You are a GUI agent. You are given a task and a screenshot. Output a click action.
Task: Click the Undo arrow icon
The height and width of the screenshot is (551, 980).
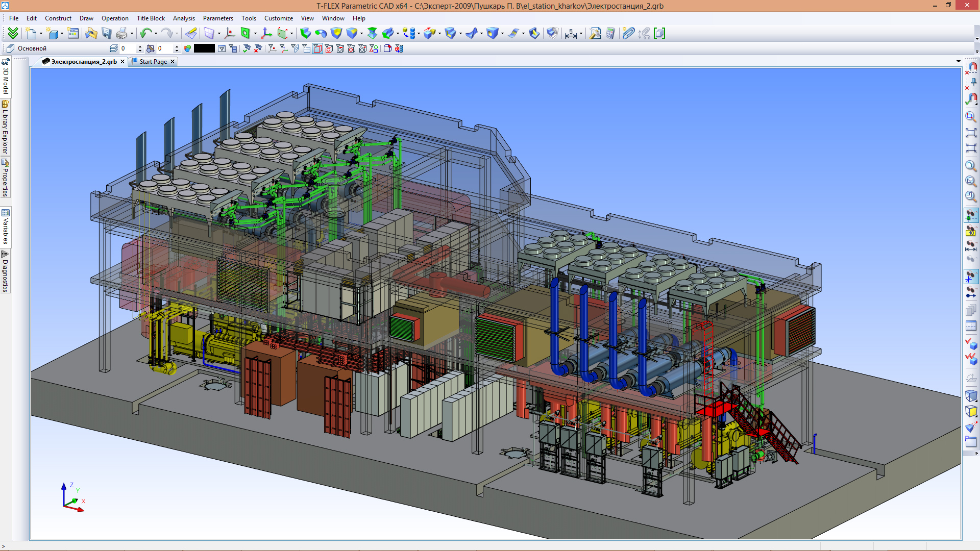[145, 34]
